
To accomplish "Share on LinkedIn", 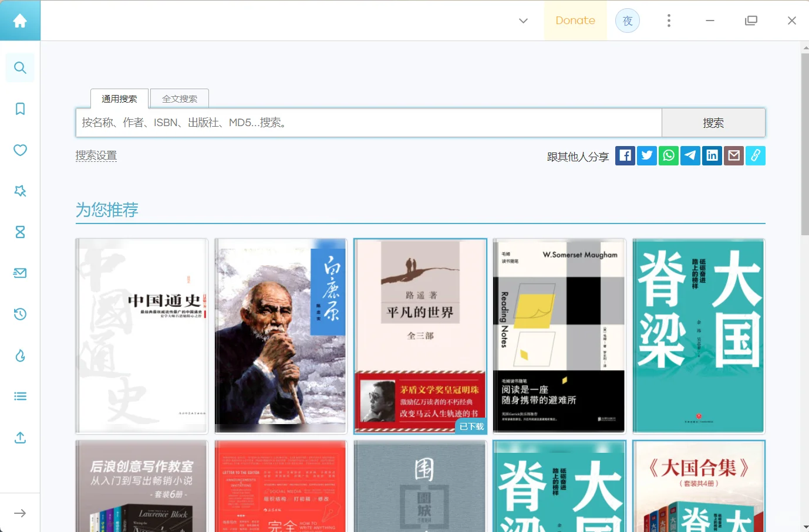I will (712, 155).
